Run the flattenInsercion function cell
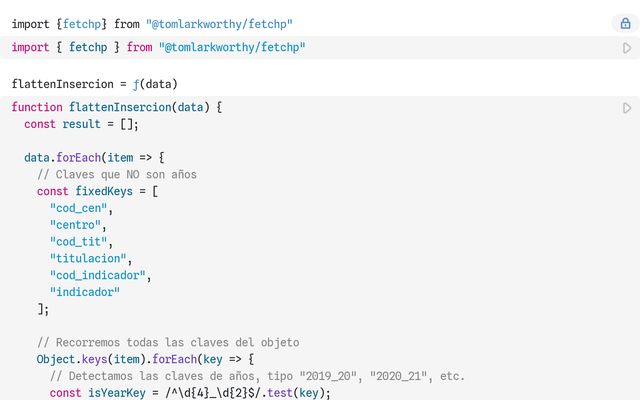Screen dimensions: 640x400 coord(627,108)
